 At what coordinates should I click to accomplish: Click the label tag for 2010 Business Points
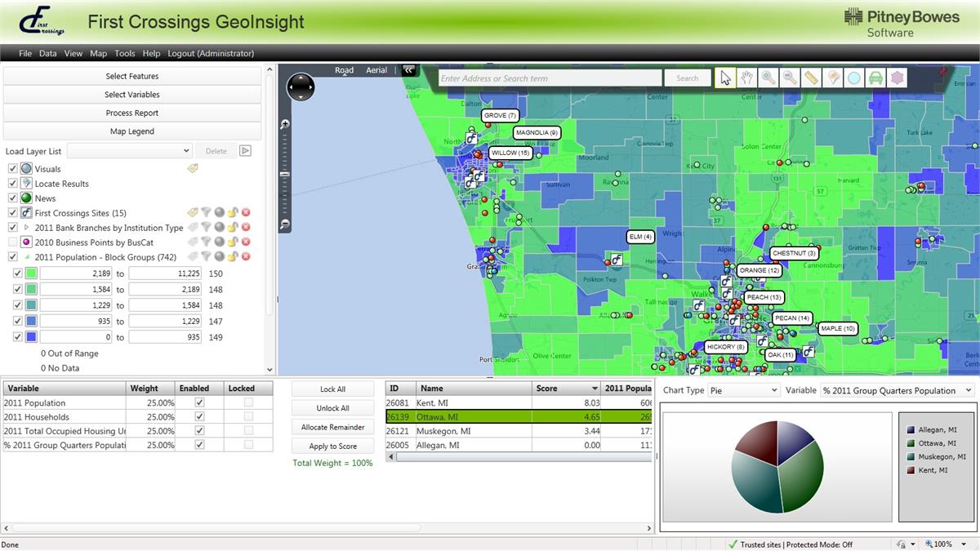pyautogui.click(x=193, y=242)
